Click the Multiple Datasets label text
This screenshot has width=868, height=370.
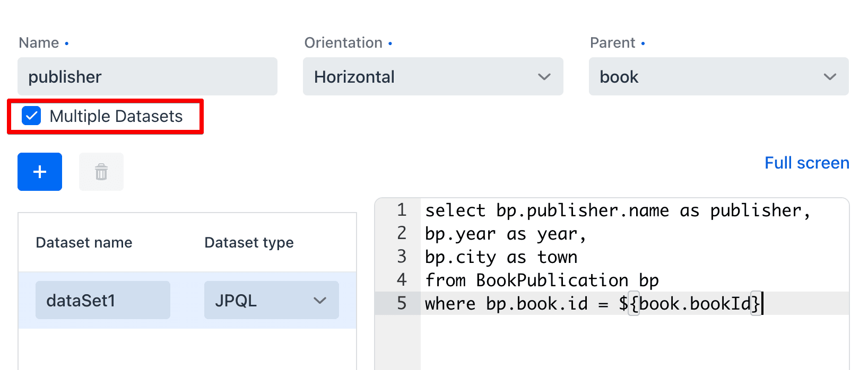[x=116, y=117]
